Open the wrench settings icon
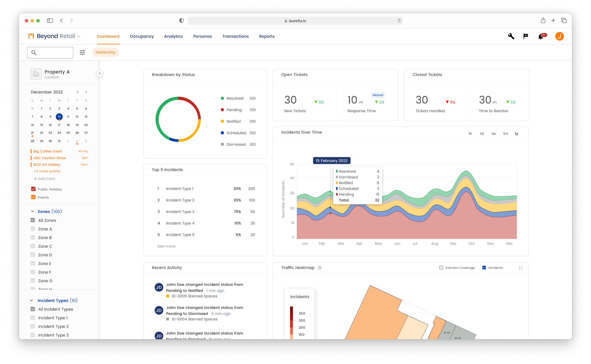The height and width of the screenshot is (364, 591). coord(511,36)
